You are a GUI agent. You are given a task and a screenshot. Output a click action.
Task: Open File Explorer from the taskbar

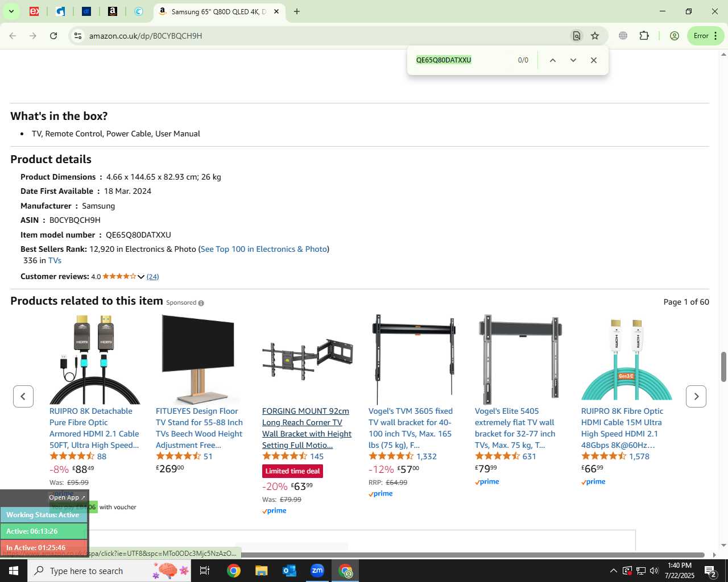pos(261,571)
